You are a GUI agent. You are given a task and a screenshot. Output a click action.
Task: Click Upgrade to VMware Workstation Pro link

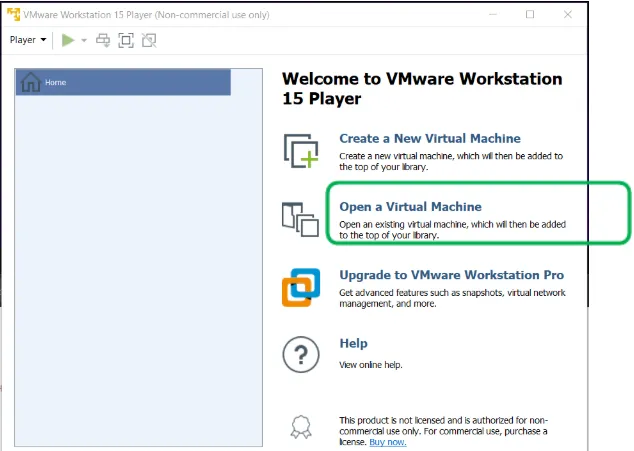[x=452, y=275]
